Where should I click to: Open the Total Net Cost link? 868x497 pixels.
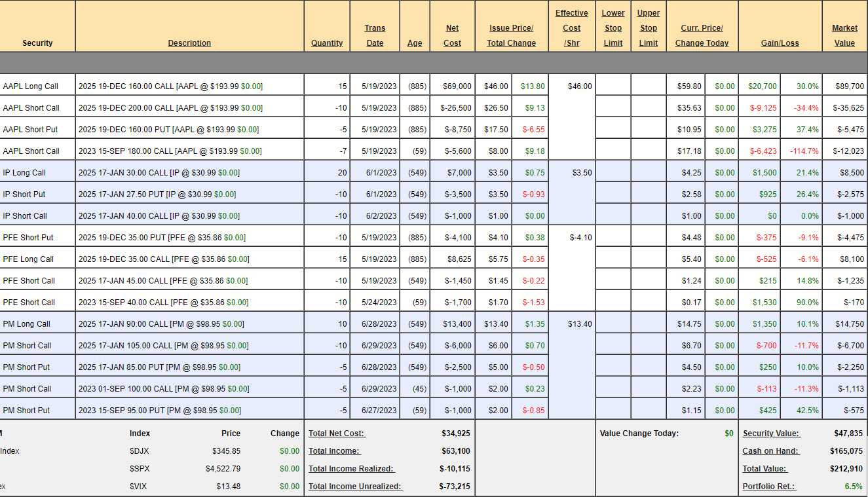click(x=337, y=433)
